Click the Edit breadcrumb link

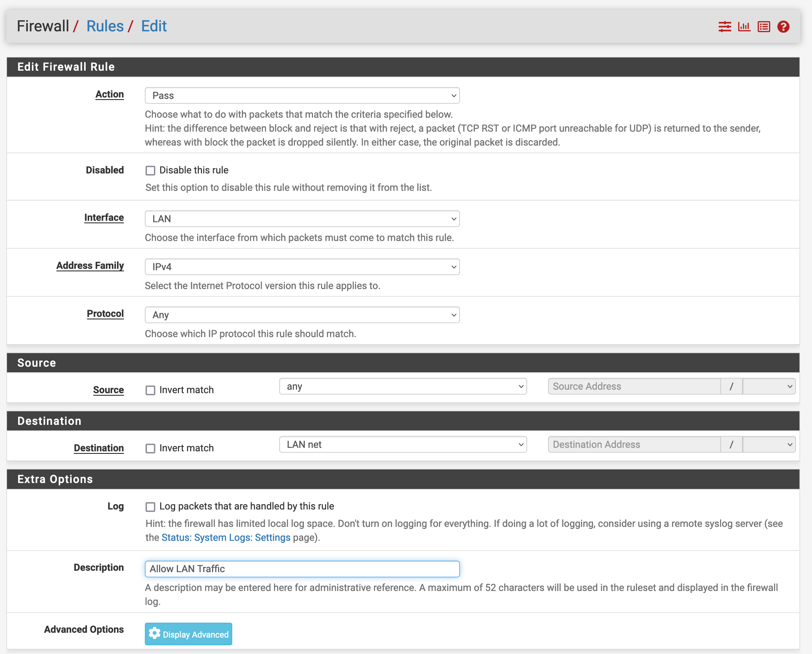pyautogui.click(x=154, y=26)
